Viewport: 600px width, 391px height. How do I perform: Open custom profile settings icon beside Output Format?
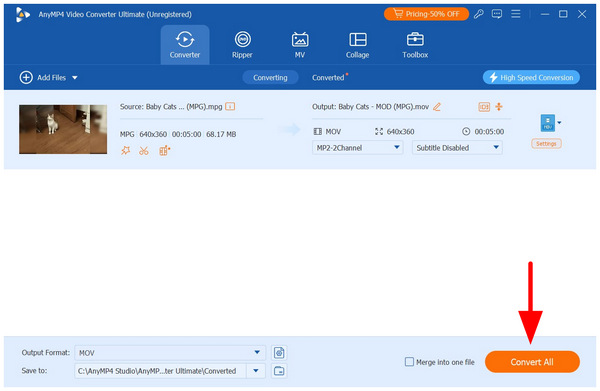(x=279, y=353)
